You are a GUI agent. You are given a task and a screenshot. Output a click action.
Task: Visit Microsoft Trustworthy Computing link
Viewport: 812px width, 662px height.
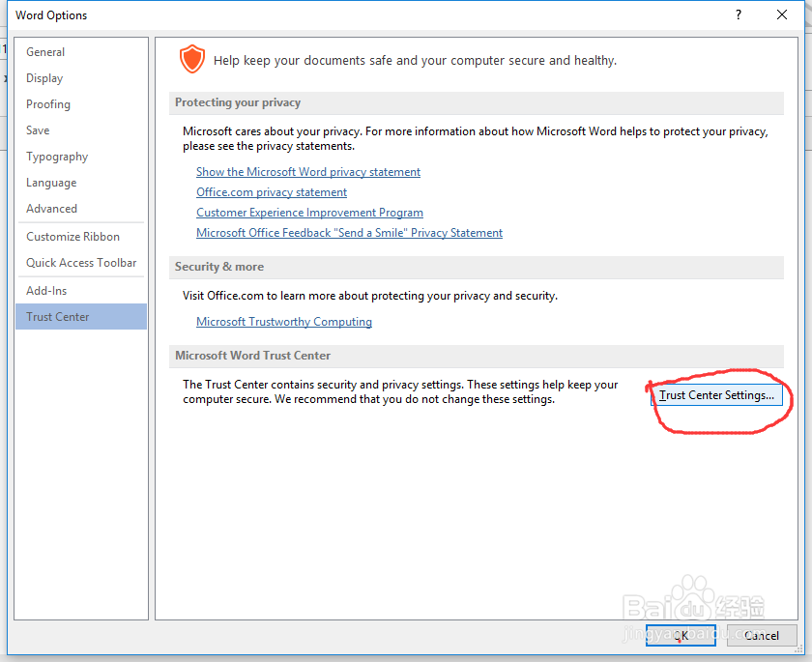tap(284, 322)
